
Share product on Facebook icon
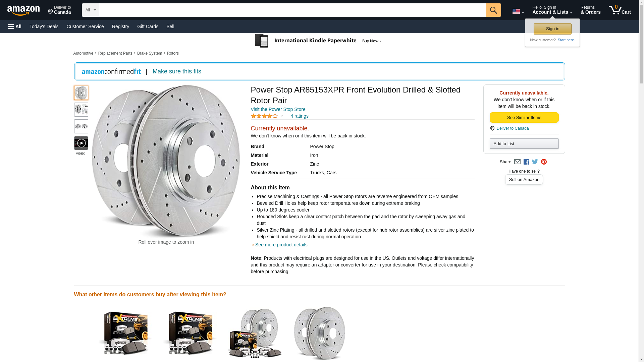[x=526, y=162]
